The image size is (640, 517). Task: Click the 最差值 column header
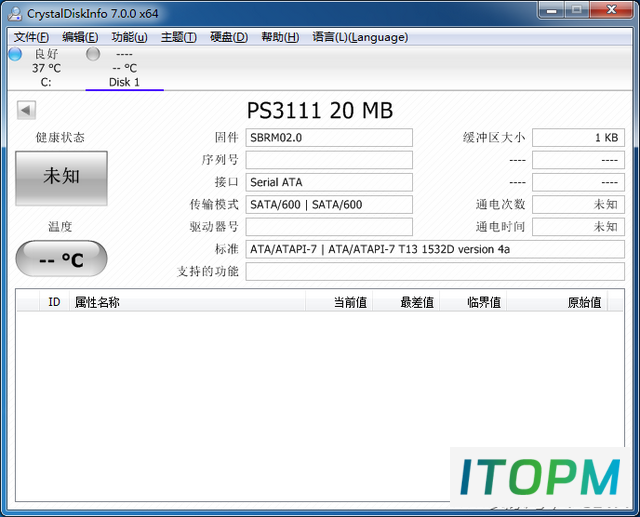coord(406,302)
